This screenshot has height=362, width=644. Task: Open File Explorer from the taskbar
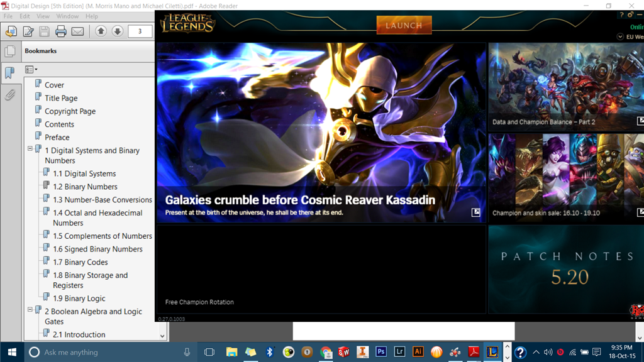(x=231, y=352)
